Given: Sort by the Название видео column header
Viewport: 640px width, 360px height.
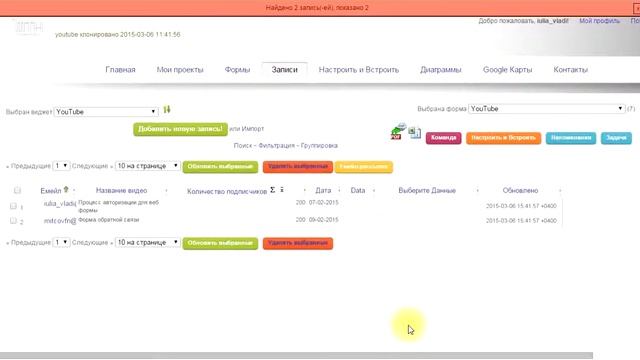Looking at the screenshot, I should click(121, 190).
